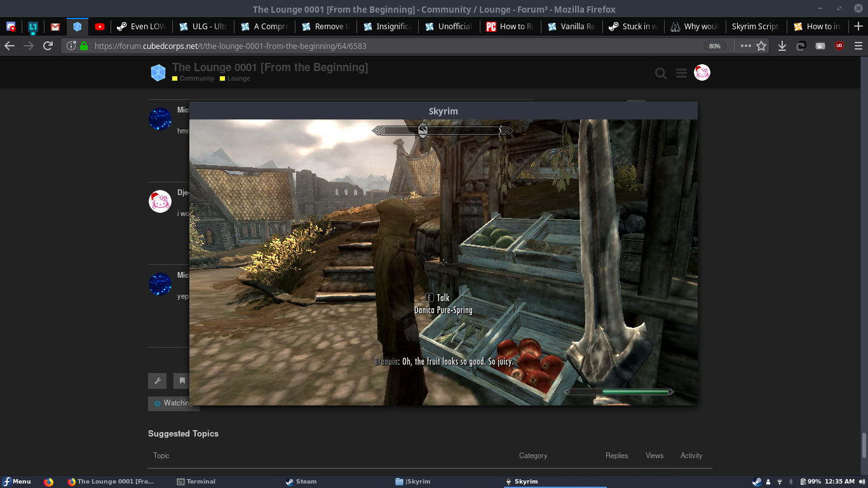This screenshot has width=868, height=488.
Task: Sort suggested topics by Views column
Action: [x=654, y=456]
